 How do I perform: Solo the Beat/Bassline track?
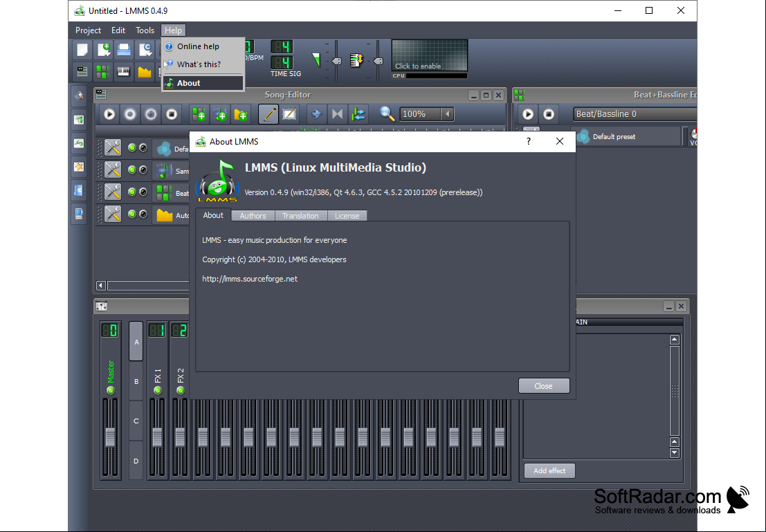tap(143, 192)
